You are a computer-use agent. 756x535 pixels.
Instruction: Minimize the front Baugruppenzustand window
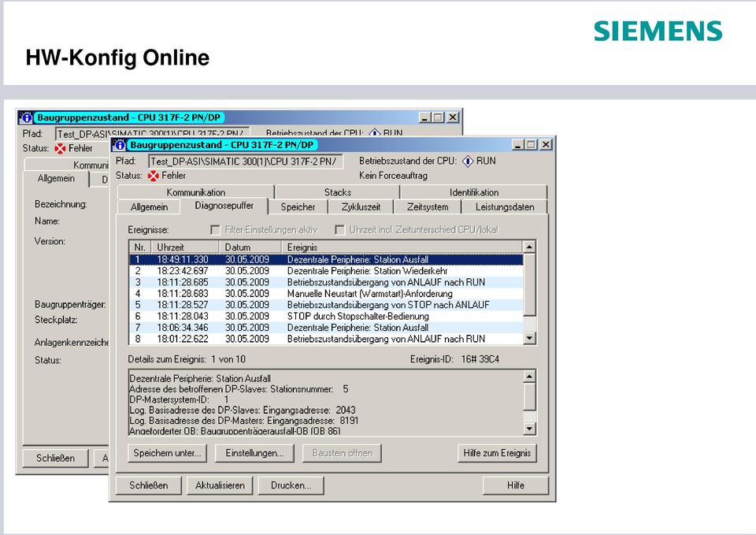518,145
